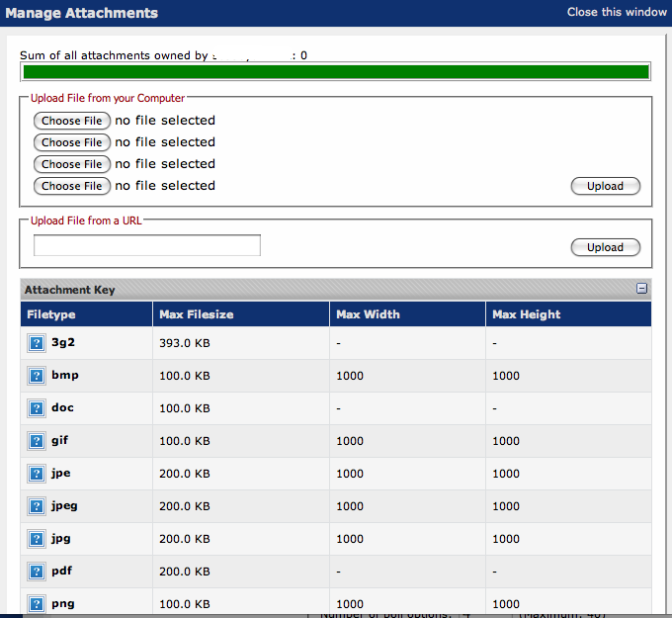
Task: Click the Upload File from a URL legend
Action: coord(86,221)
